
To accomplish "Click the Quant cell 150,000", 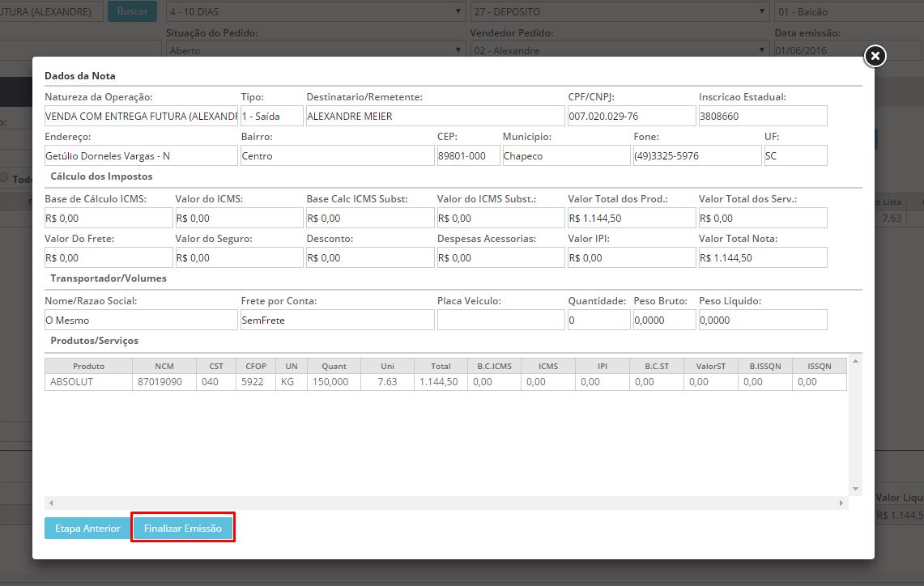I will coord(334,382).
